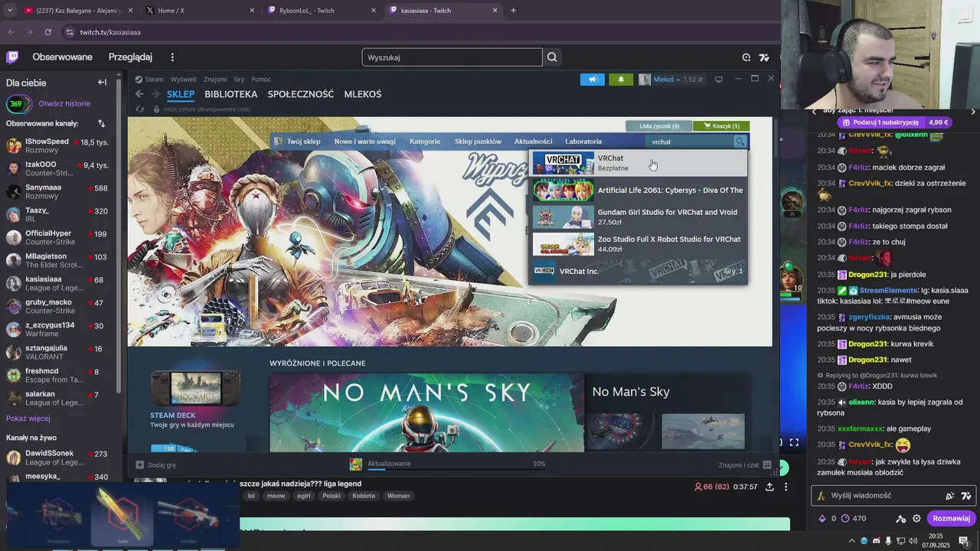The width and height of the screenshot is (980, 551).
Task: Click the Steam forward navigation arrow
Action: (155, 94)
